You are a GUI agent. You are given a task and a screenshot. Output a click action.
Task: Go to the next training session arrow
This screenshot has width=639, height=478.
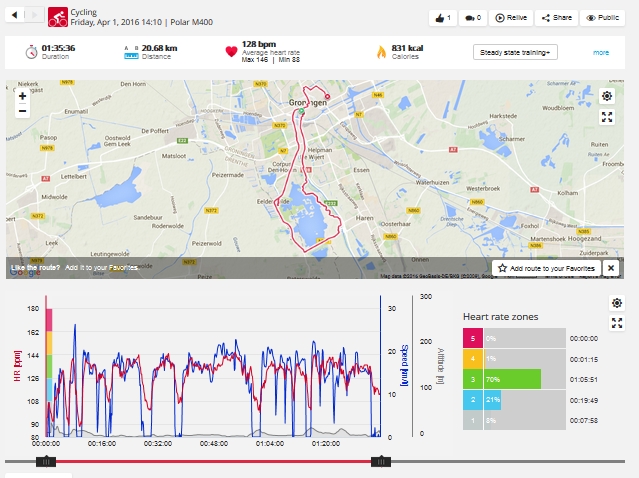pos(37,16)
